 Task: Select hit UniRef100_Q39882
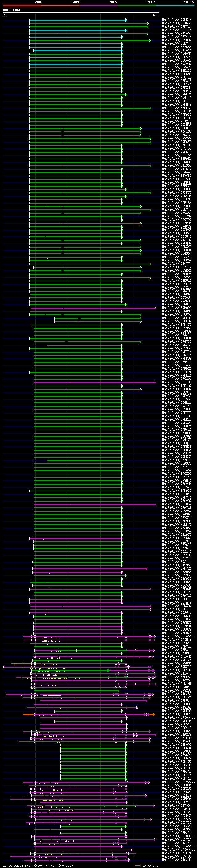pyautogui.click(x=177, y=40)
